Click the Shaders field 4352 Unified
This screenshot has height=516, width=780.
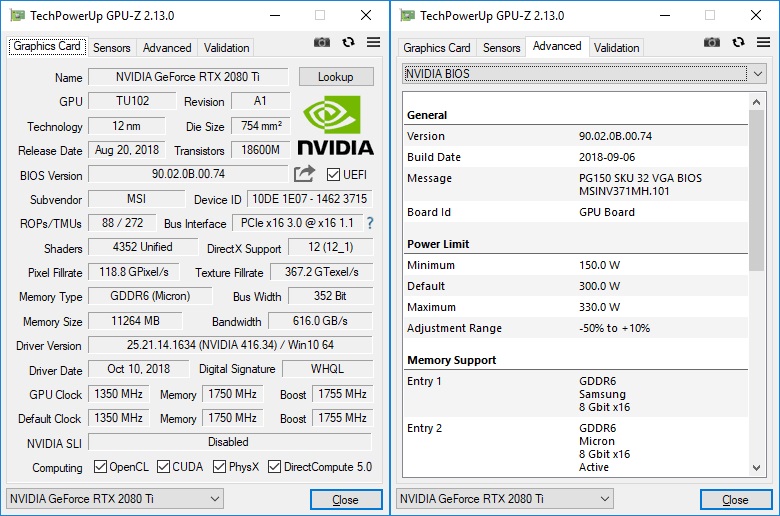point(143,247)
